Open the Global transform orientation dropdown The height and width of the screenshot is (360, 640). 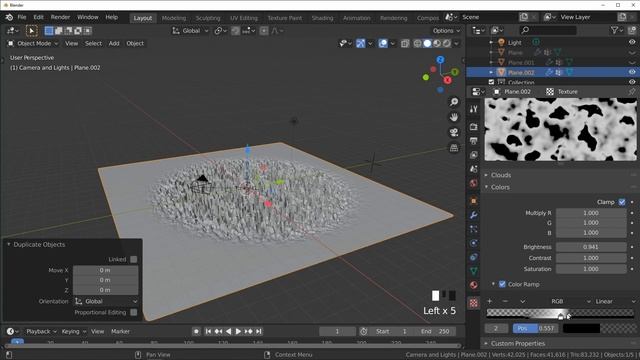point(190,31)
